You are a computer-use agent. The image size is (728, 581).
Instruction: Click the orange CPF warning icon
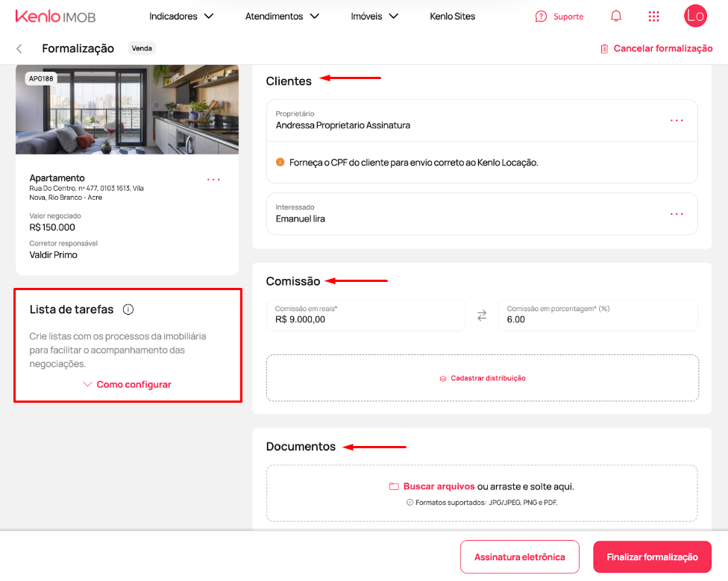tap(280, 162)
